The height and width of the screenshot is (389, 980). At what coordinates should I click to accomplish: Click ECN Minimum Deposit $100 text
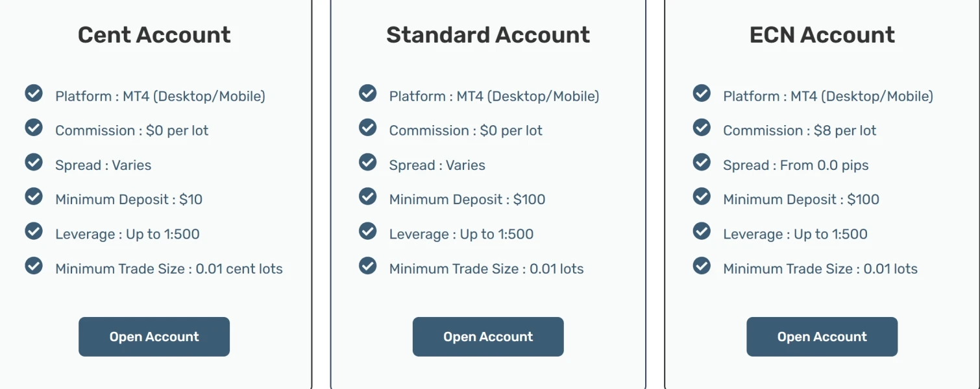(x=801, y=200)
